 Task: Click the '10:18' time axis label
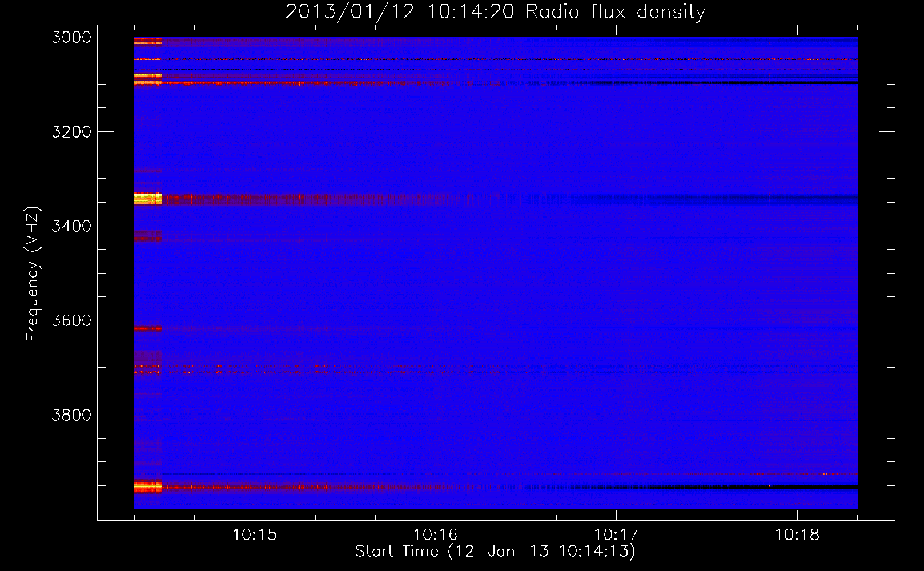pyautogui.click(x=797, y=535)
